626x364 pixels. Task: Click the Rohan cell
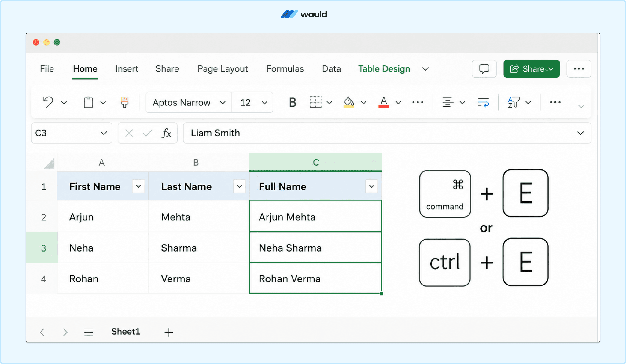click(103, 278)
